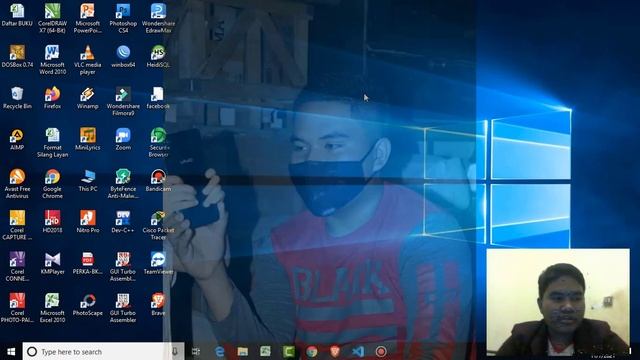640x360 pixels.
Task: Open Google Chrome from the taskbar
Action: tap(312, 351)
